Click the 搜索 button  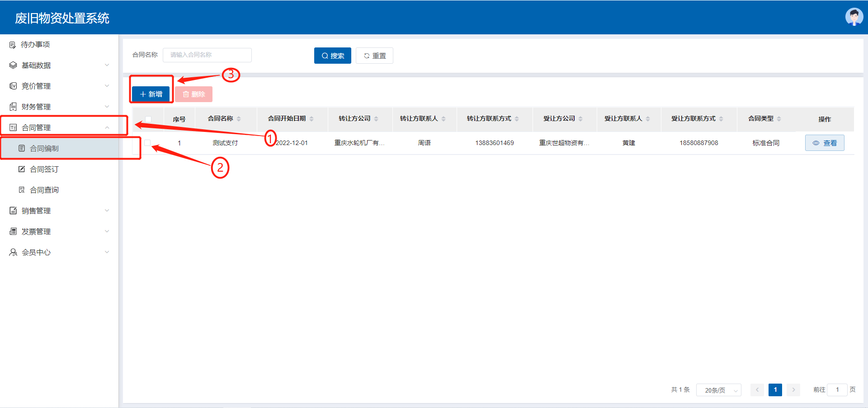[332, 56]
